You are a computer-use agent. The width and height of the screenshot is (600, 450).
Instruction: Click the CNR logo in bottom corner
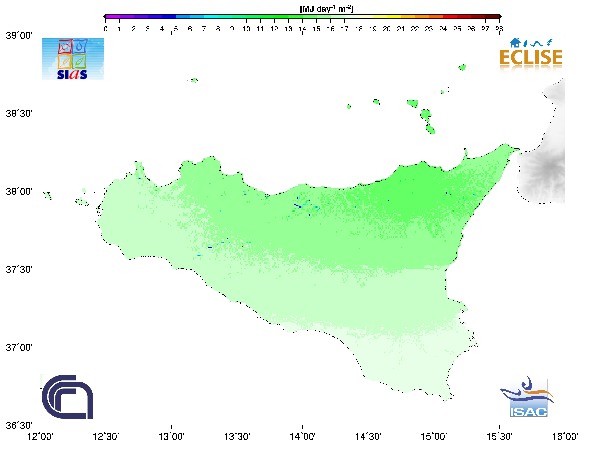(67, 397)
